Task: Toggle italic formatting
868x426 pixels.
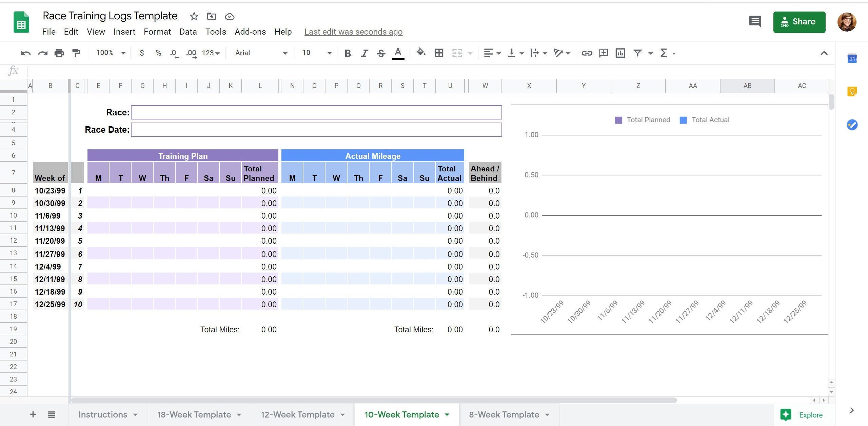Action: (x=364, y=53)
